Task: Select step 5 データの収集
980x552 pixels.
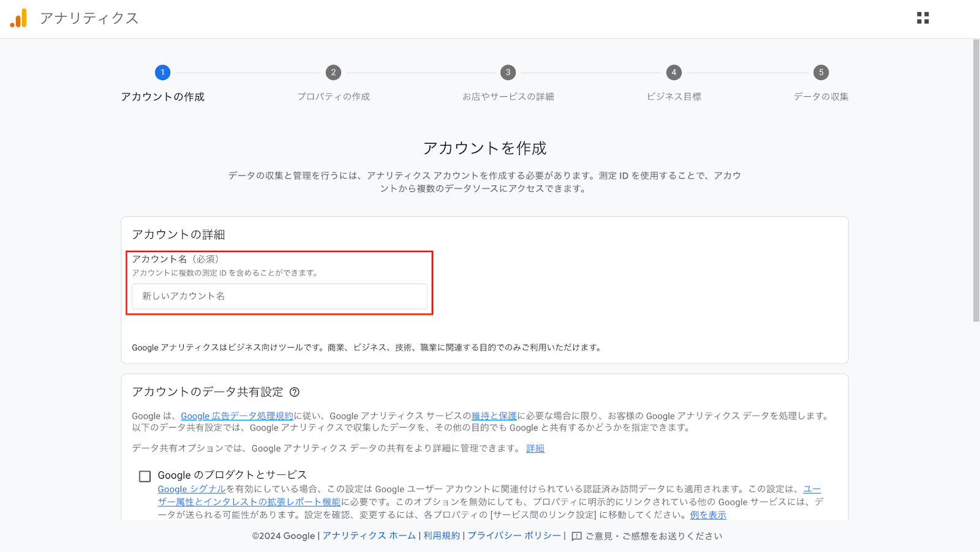Action: point(821,72)
